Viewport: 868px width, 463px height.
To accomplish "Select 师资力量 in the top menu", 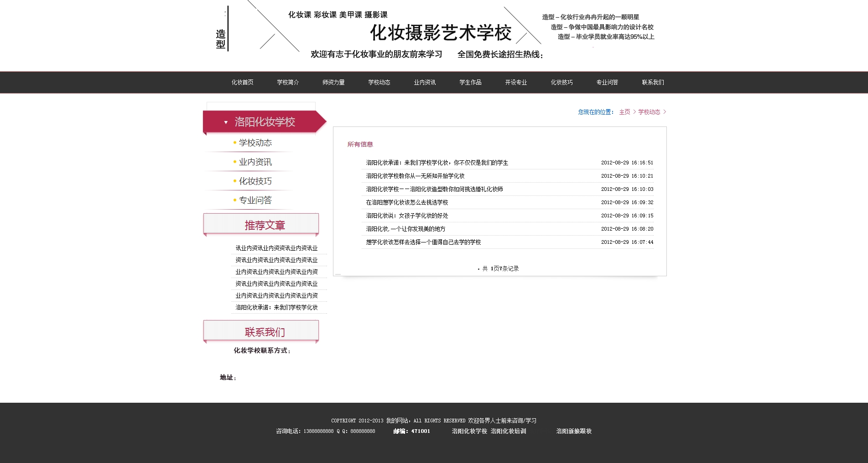I will (333, 83).
